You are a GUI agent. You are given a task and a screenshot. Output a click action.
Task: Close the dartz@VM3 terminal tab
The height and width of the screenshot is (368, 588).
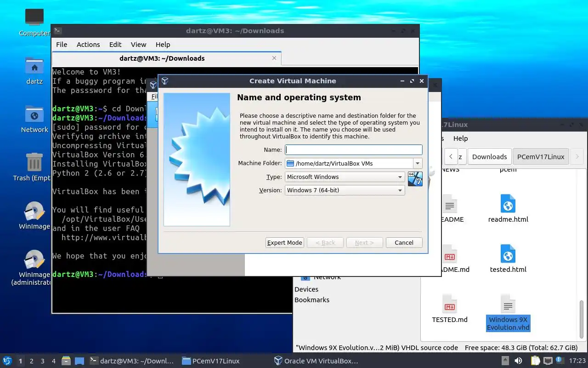[274, 58]
